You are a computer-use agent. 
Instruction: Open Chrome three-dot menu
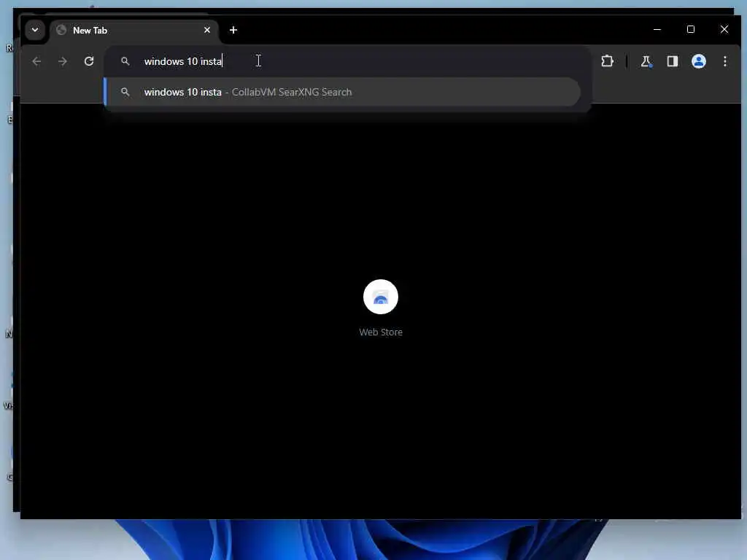pos(724,61)
